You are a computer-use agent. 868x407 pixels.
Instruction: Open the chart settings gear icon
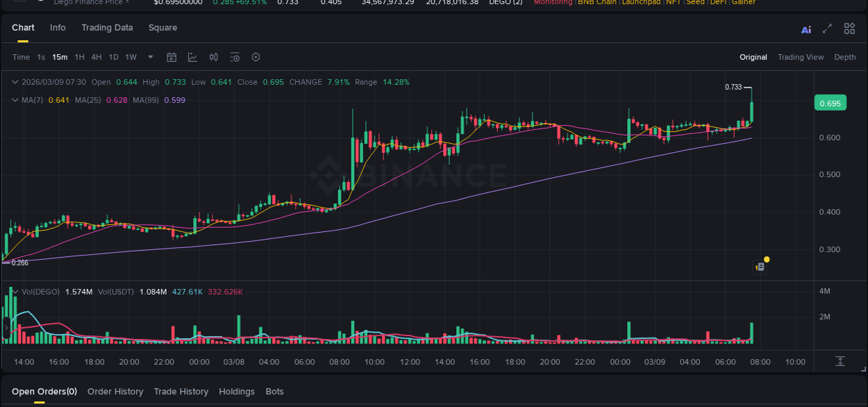pos(256,57)
